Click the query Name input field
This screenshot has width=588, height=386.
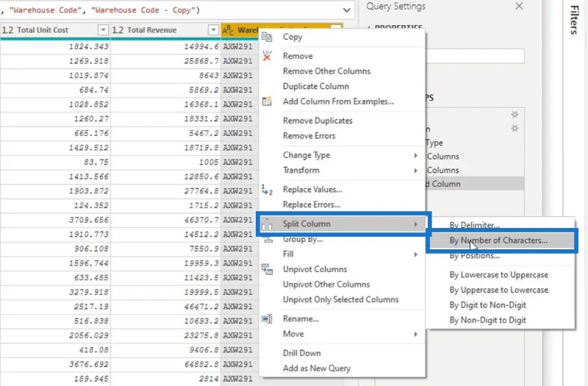point(475,57)
